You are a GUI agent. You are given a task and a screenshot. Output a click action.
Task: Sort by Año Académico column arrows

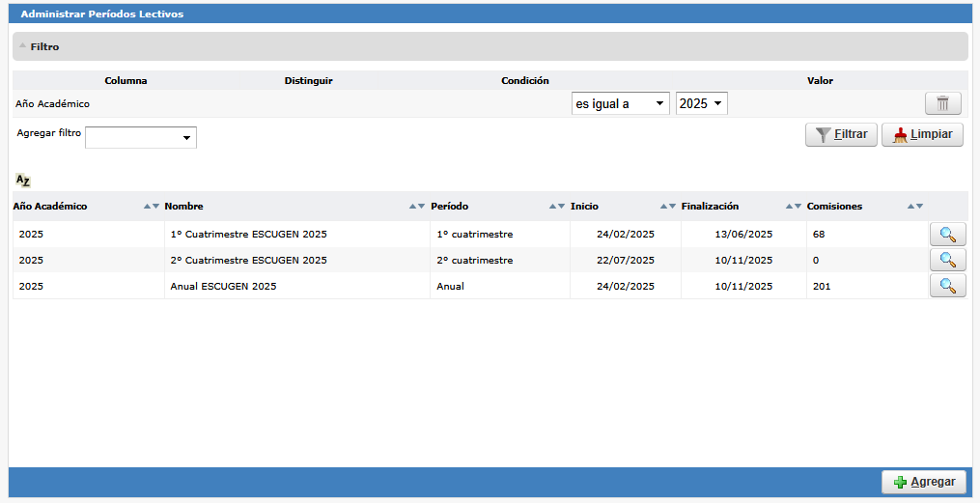[152, 207]
